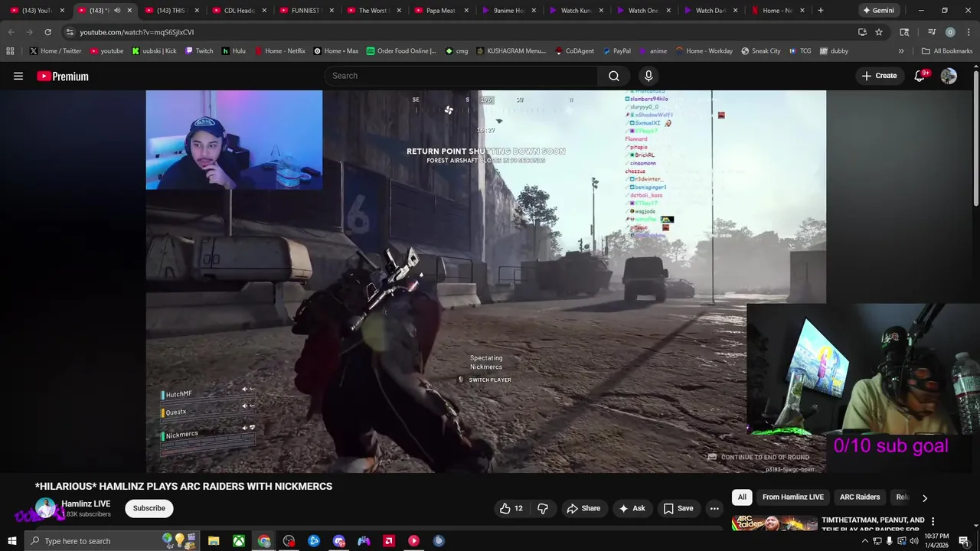980x551 pixels.
Task: Open the Hulu bookmark
Action: pos(234,51)
